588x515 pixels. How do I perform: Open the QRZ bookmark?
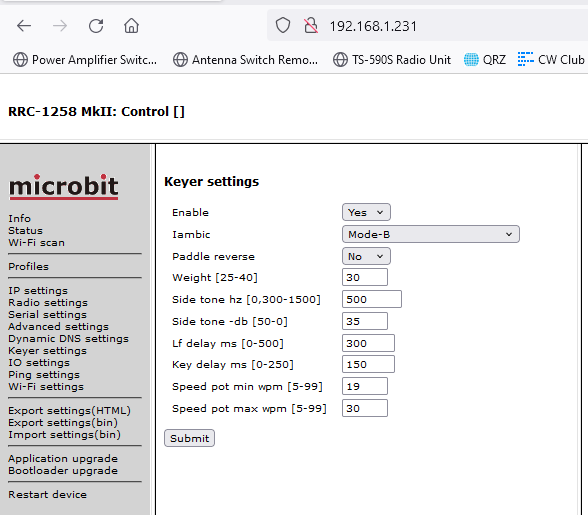485,60
